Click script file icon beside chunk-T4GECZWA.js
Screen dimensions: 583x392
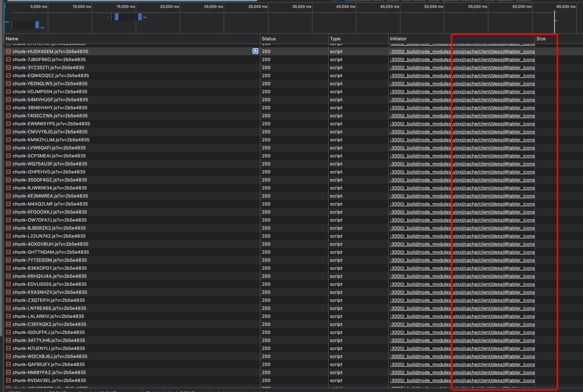pos(8,116)
